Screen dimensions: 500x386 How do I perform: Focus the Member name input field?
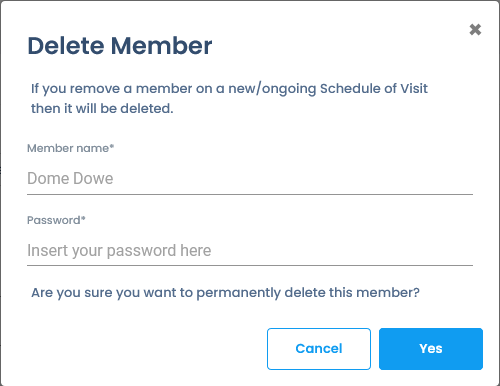pos(250,179)
